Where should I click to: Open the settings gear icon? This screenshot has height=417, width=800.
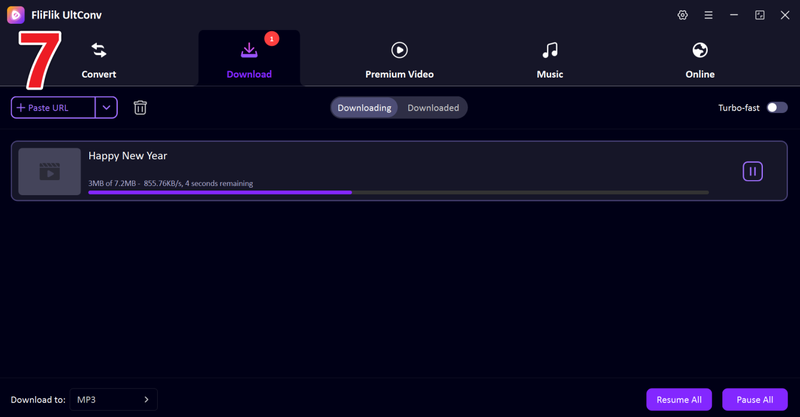[683, 15]
